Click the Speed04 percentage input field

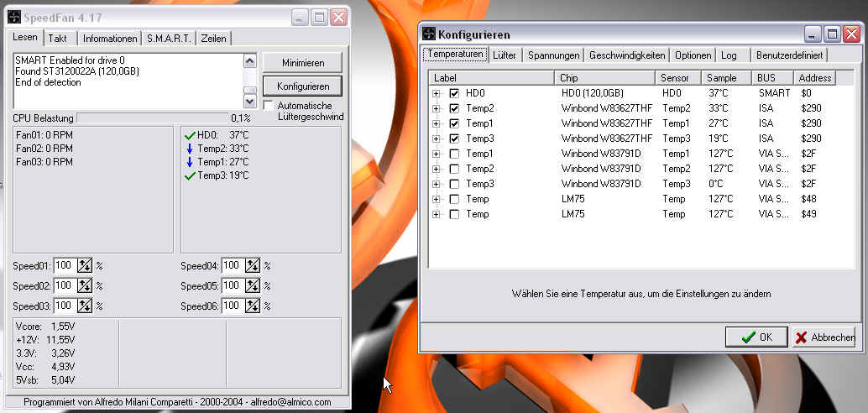point(233,266)
